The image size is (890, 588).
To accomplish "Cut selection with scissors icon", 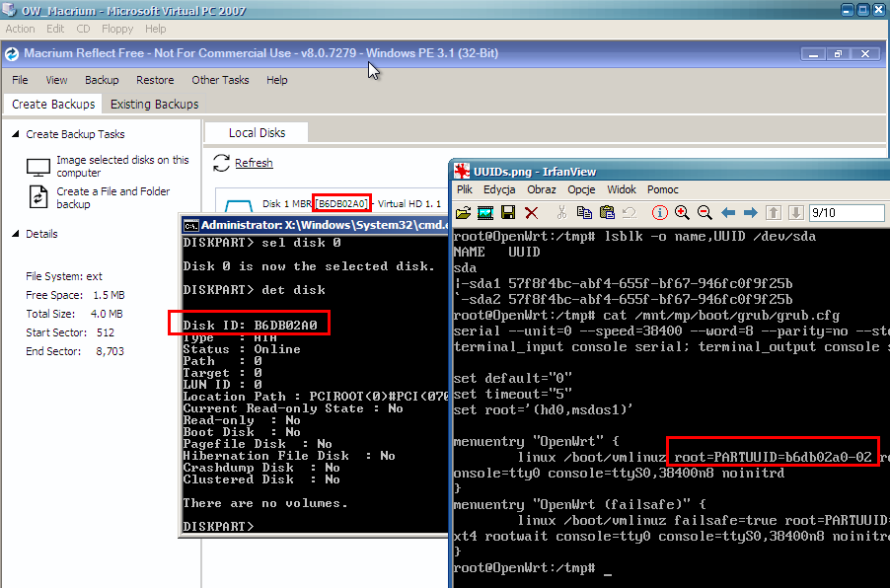I will (562, 213).
